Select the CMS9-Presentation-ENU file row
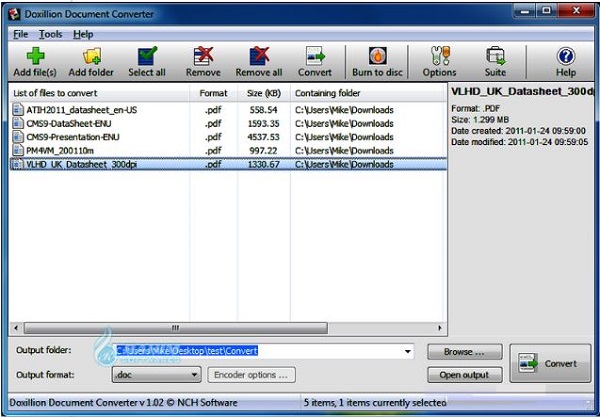Viewport: 600px width, 417px height. click(x=228, y=137)
